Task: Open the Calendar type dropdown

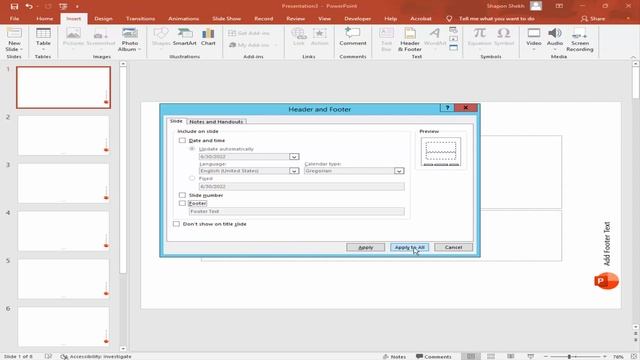Action: [399, 171]
